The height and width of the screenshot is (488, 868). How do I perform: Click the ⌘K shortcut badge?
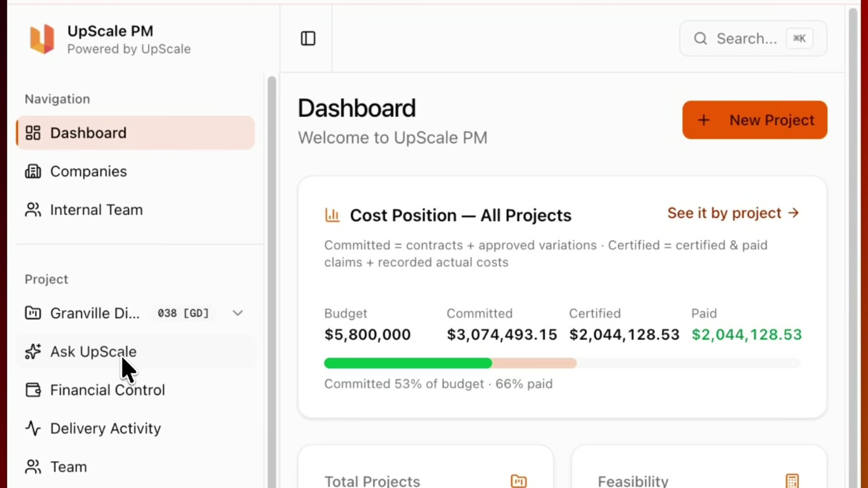(799, 38)
